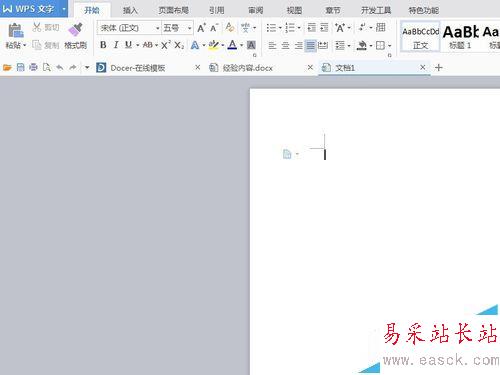Save document using the floppy disk icon
This screenshot has width=500, height=375.
(x=20, y=68)
